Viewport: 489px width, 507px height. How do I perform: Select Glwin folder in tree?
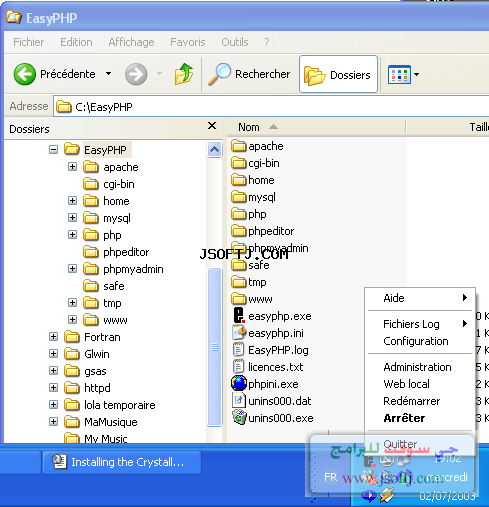point(87,353)
